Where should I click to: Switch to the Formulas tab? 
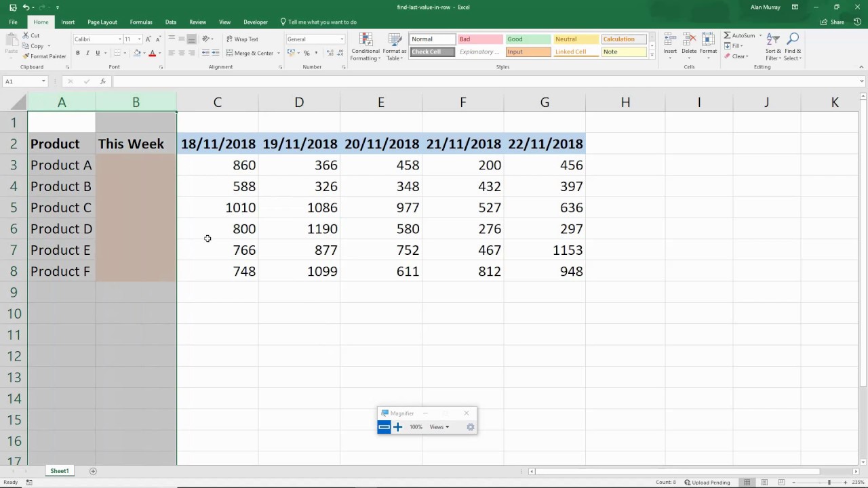(x=141, y=22)
